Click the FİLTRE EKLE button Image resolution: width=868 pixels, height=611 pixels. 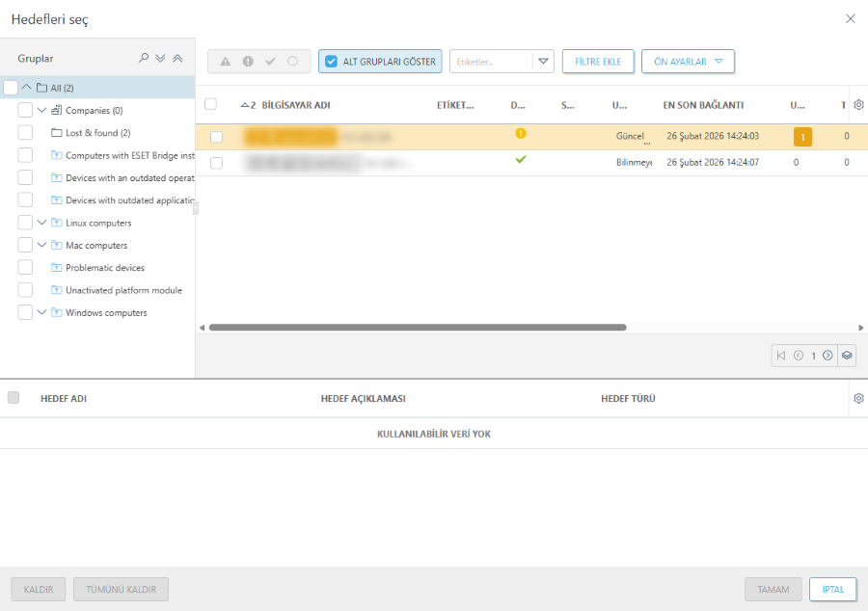[x=598, y=62]
